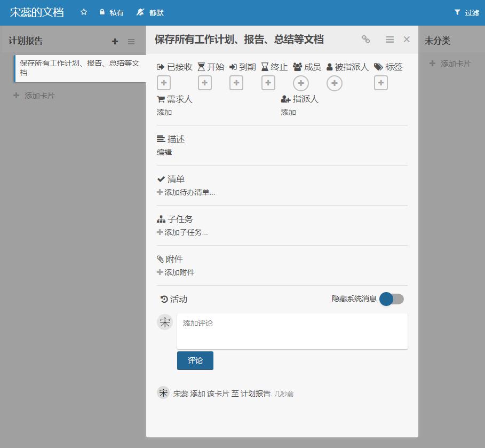
Task: Click the 评论 submit button
Action: coord(195,360)
